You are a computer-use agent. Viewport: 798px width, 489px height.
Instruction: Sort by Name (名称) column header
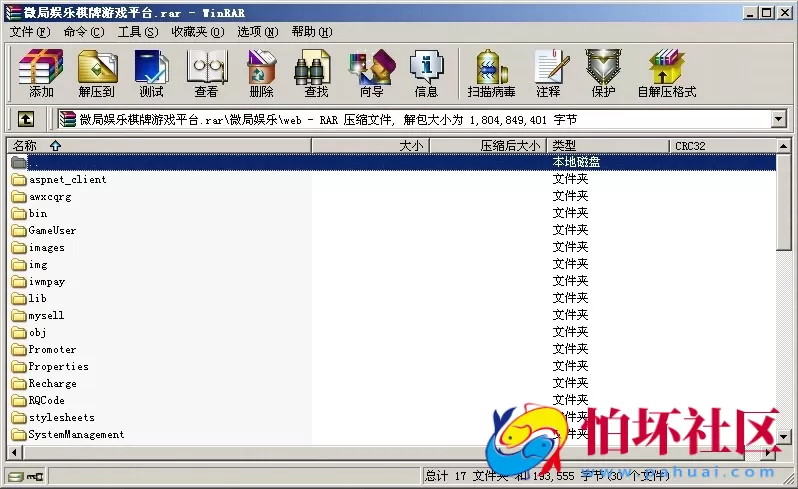pos(159,146)
